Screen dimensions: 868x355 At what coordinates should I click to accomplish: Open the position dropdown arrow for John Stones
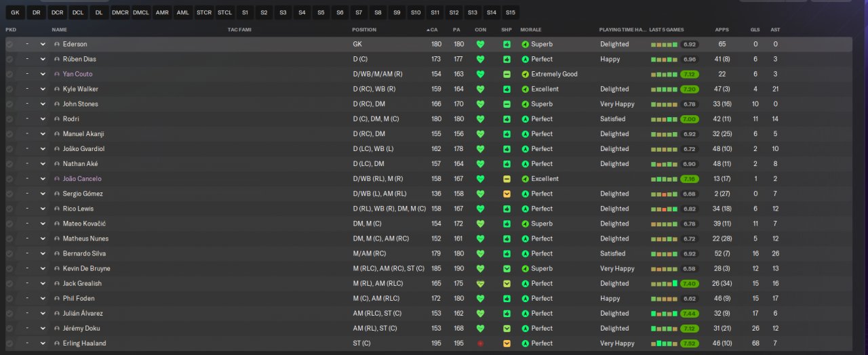click(x=43, y=104)
